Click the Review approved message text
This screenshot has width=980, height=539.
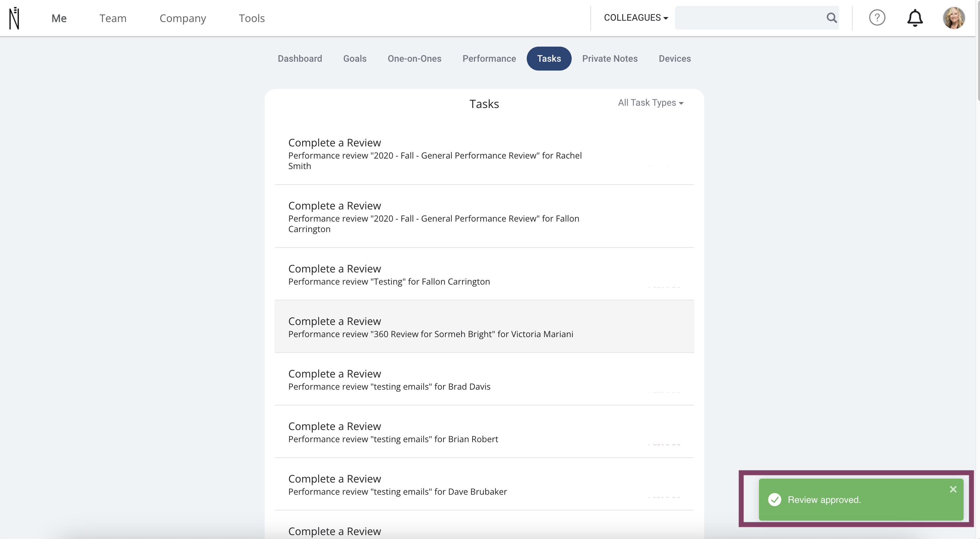tap(824, 500)
